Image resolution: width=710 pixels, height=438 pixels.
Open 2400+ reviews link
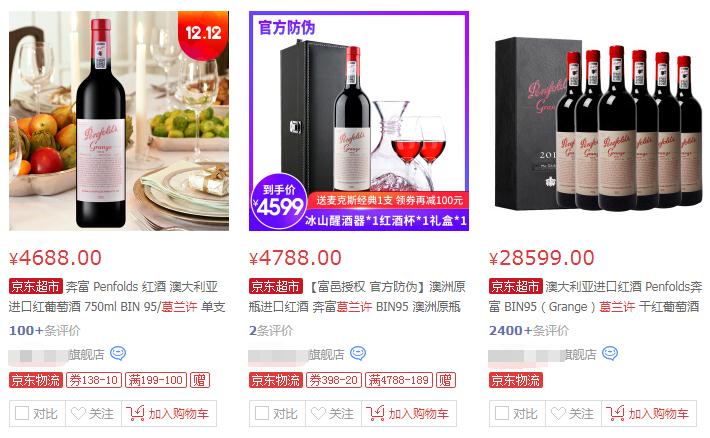[528, 331]
